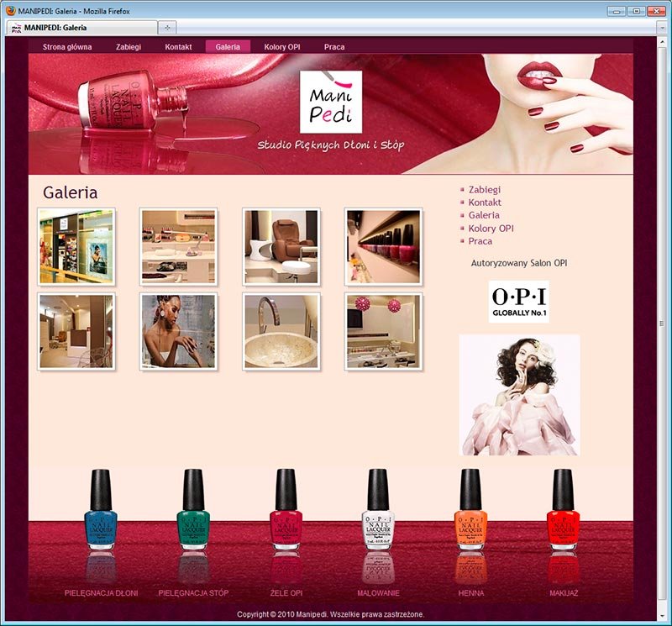Open the Malowanie link
672x626 pixels.
(x=379, y=593)
